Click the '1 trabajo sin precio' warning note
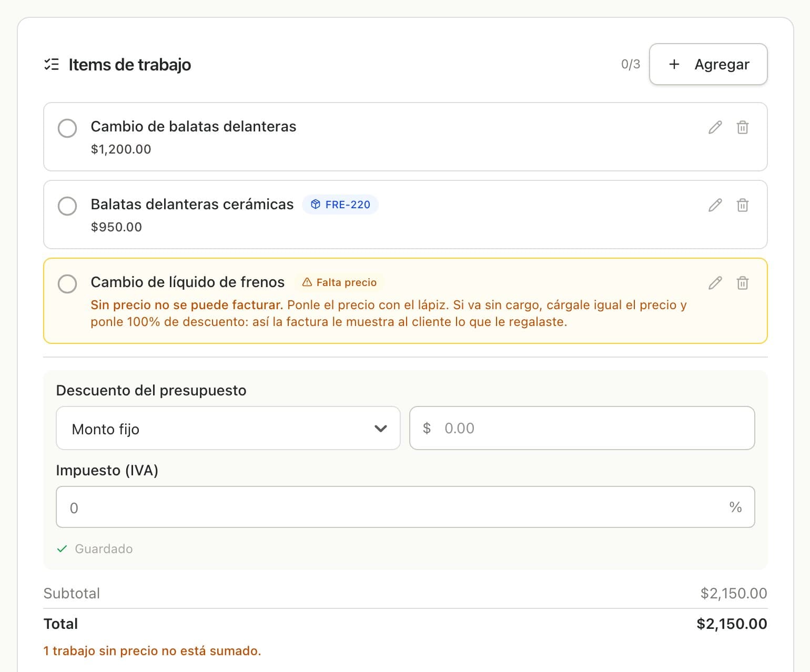The image size is (810, 672). [x=153, y=651]
